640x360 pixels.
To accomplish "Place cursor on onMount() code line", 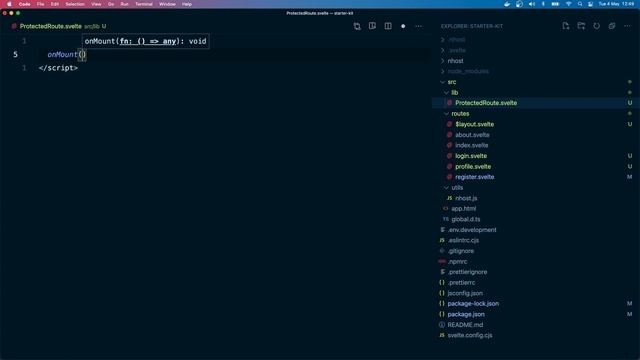I will click(x=67, y=55).
